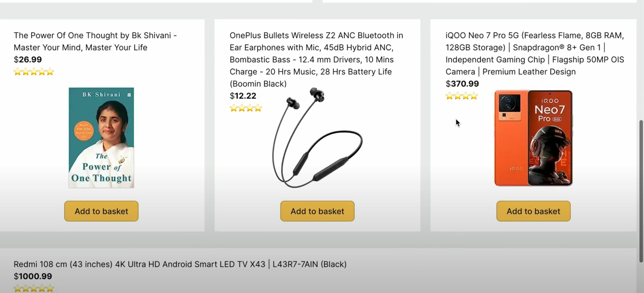Screen dimensions: 644x293
Task: Click the first star under the $370.99 price
Action: click(x=449, y=96)
